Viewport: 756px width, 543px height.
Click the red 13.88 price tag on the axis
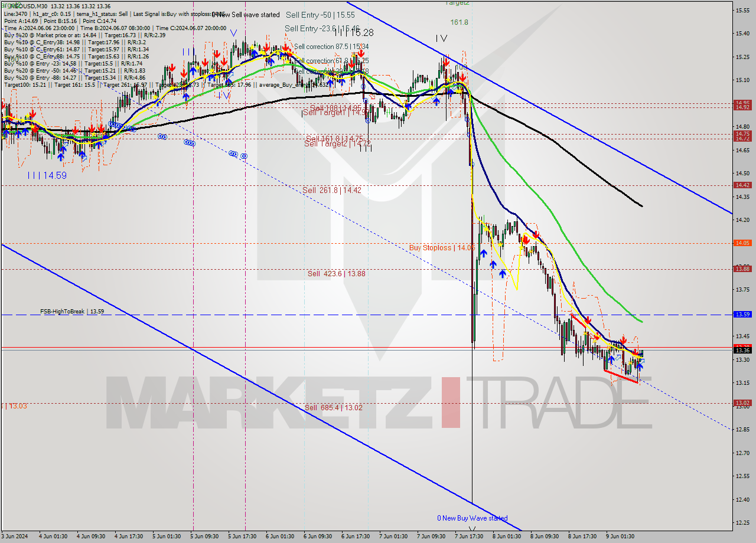click(x=742, y=269)
